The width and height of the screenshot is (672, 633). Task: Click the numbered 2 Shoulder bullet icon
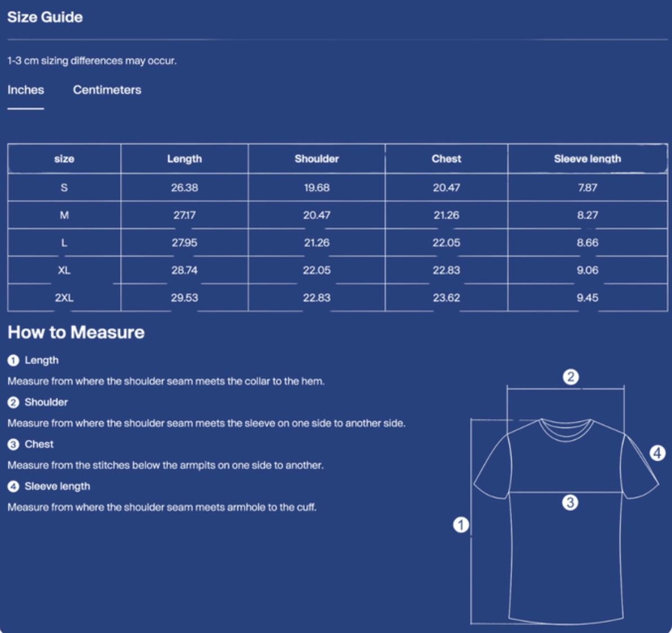tap(14, 402)
